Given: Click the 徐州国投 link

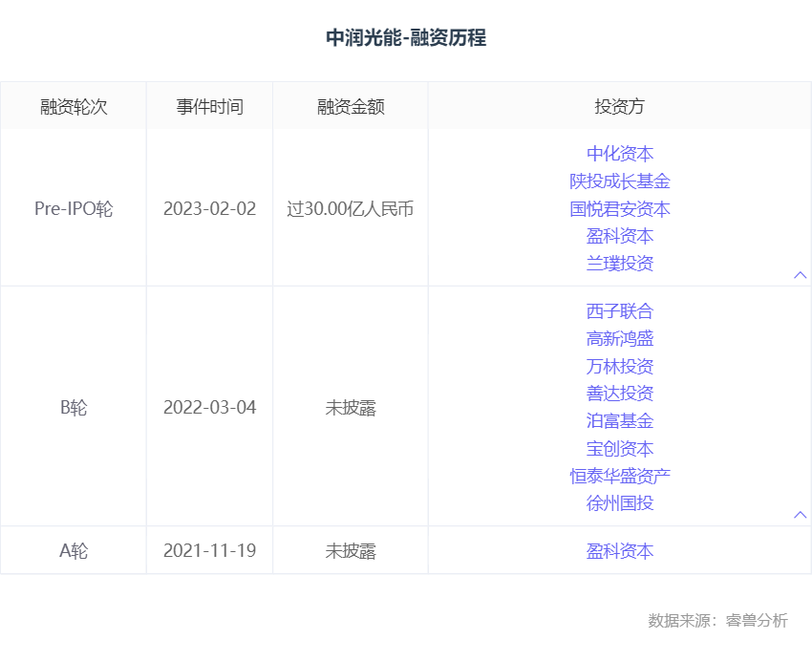Looking at the screenshot, I should point(620,503).
